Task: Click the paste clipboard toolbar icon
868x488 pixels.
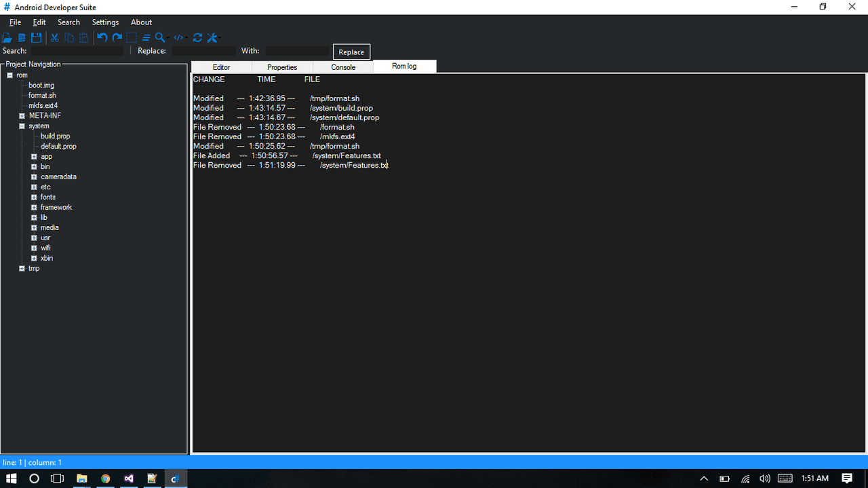Action: point(84,38)
